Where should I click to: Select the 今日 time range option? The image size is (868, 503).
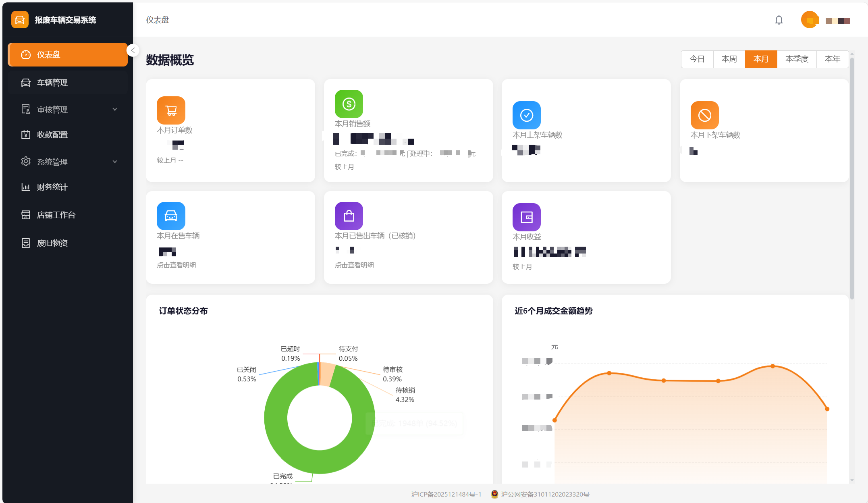pos(697,59)
